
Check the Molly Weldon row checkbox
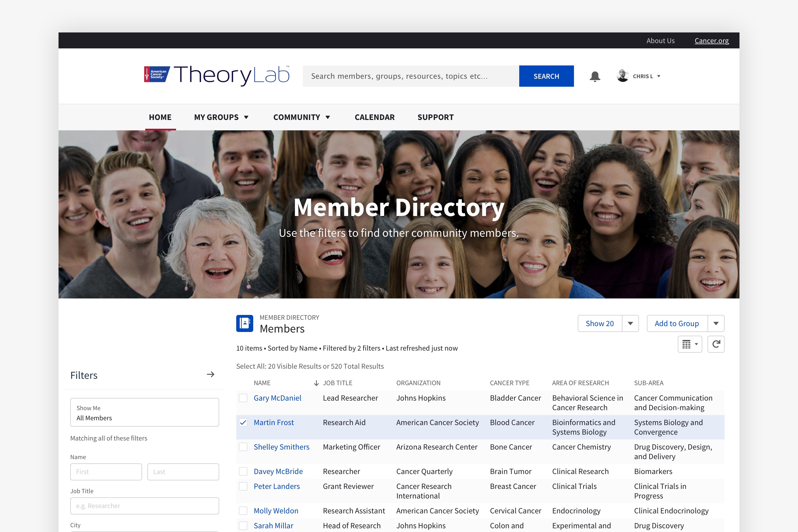coord(243,511)
